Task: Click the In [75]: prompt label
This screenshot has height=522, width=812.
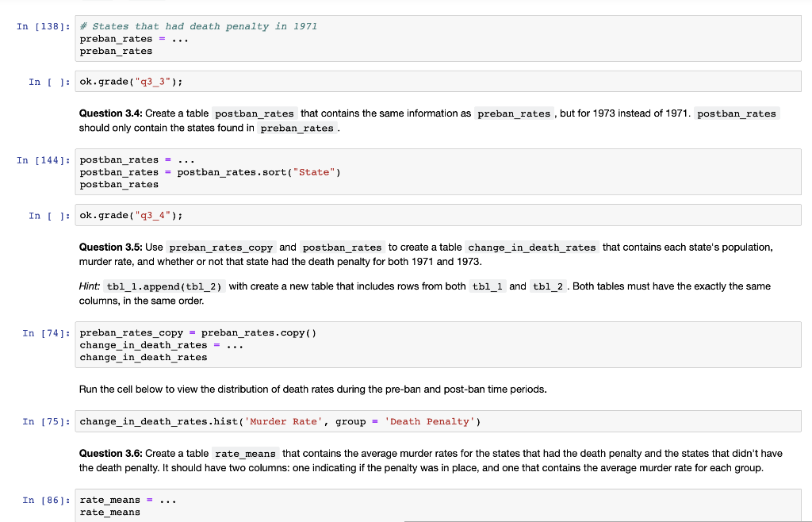Action: click(47, 421)
